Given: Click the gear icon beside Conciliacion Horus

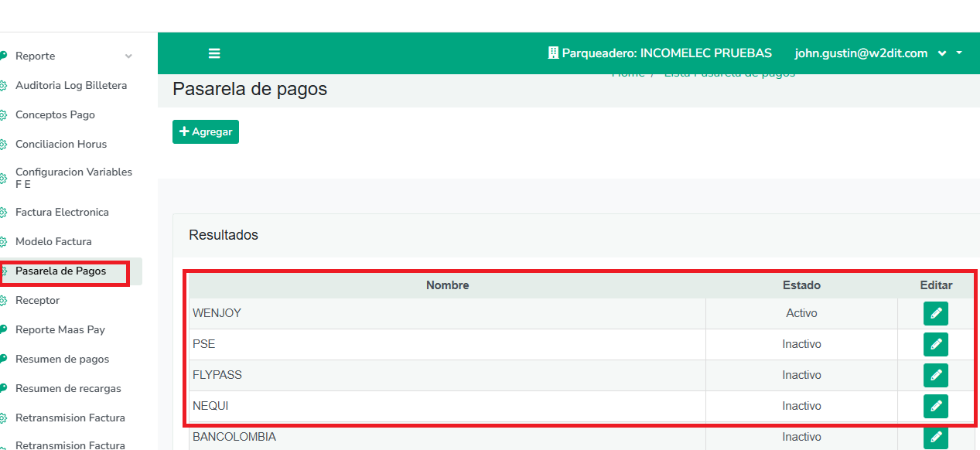Looking at the screenshot, I should [3, 145].
